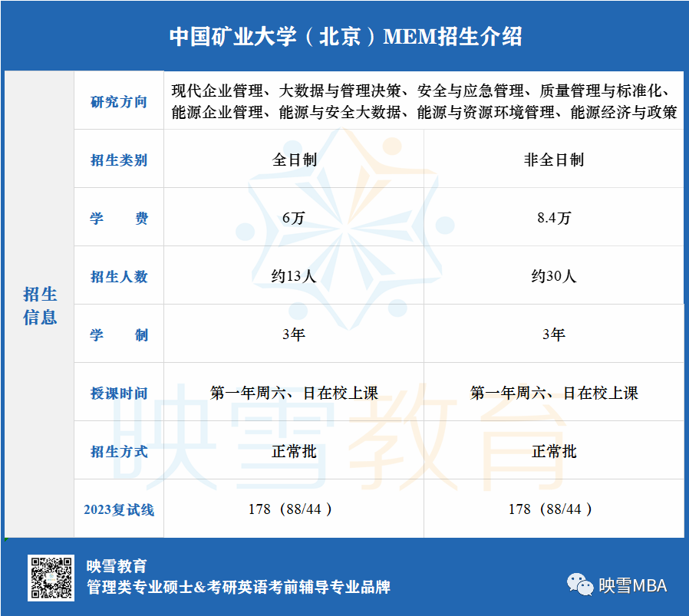
Task: Click the 约30人 enrollment cell
Action: pyautogui.click(x=554, y=276)
